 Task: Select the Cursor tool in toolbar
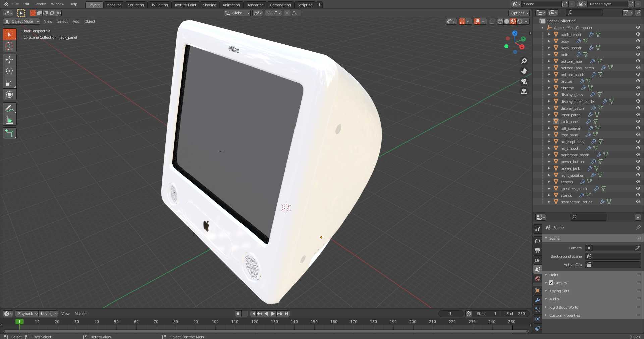9,46
